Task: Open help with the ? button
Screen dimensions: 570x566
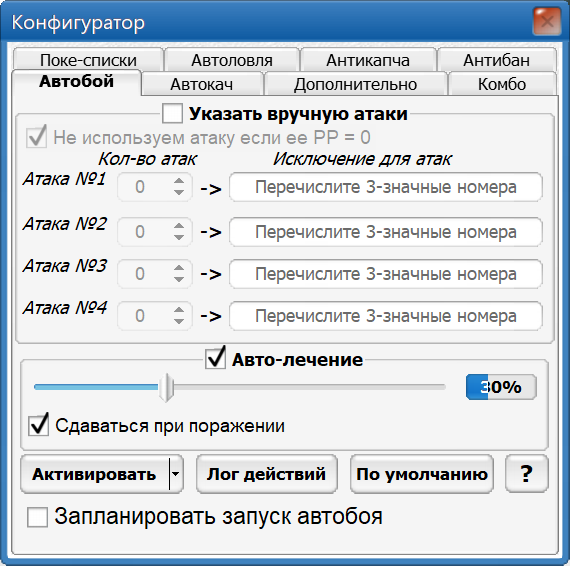Action: tap(526, 474)
